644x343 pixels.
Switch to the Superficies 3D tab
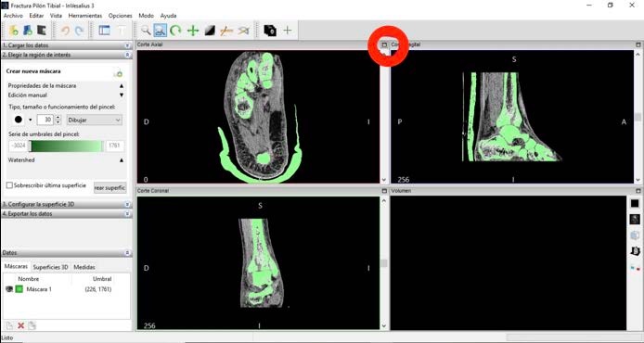pos(50,267)
